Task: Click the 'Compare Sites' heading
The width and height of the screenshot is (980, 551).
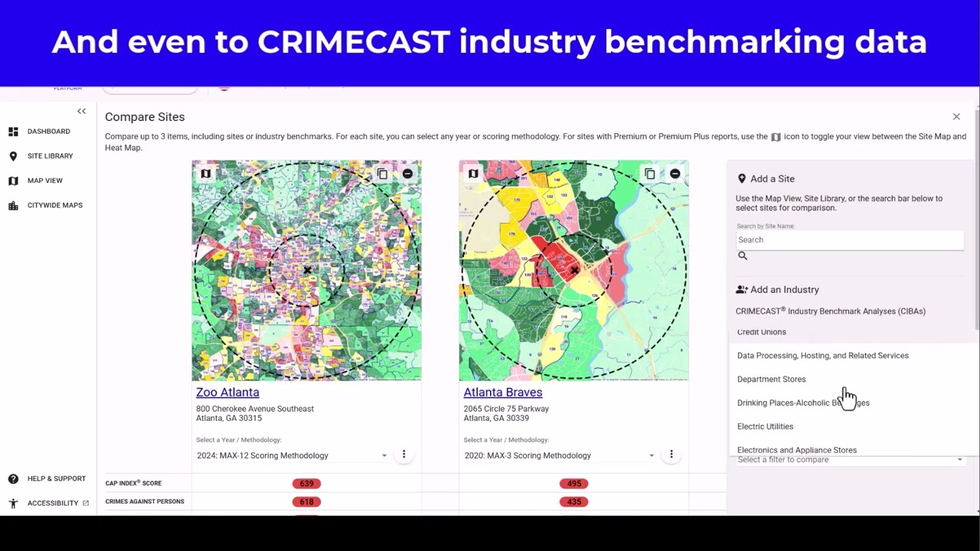Action: pyautogui.click(x=145, y=117)
